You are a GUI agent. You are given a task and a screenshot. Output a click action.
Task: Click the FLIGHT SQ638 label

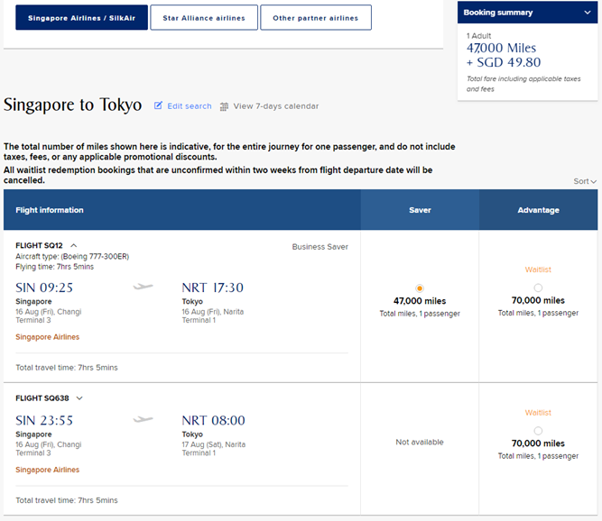[x=42, y=398]
